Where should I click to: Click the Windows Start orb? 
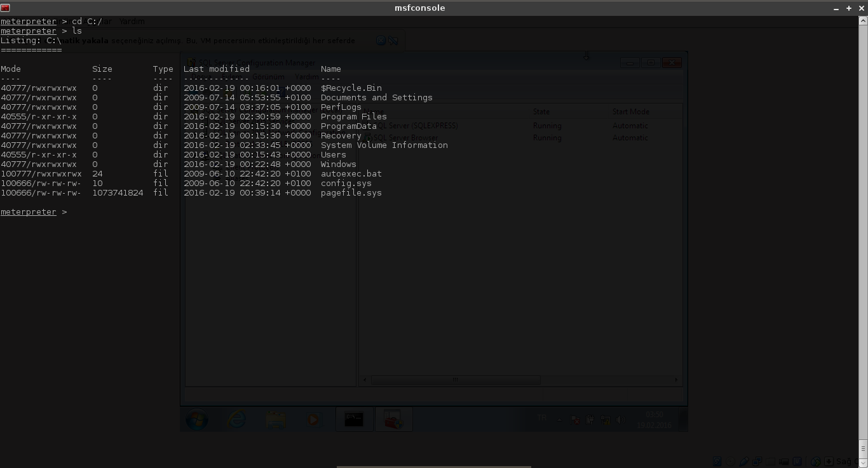point(196,420)
